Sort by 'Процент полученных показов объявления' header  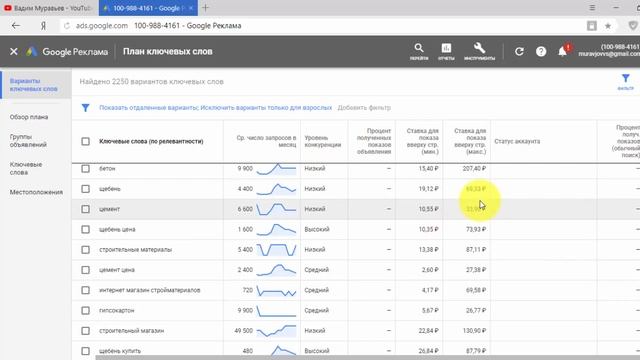coord(373,141)
